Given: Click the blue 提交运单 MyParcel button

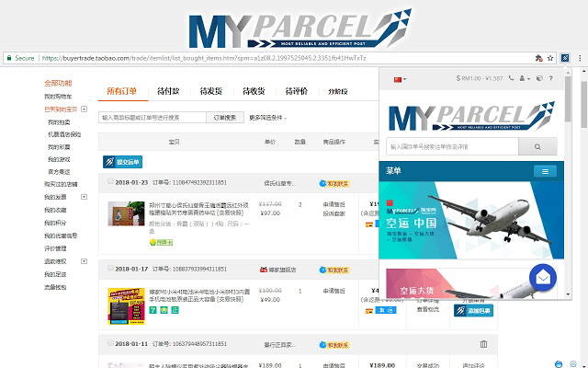Looking at the screenshot, I should click(122, 162).
